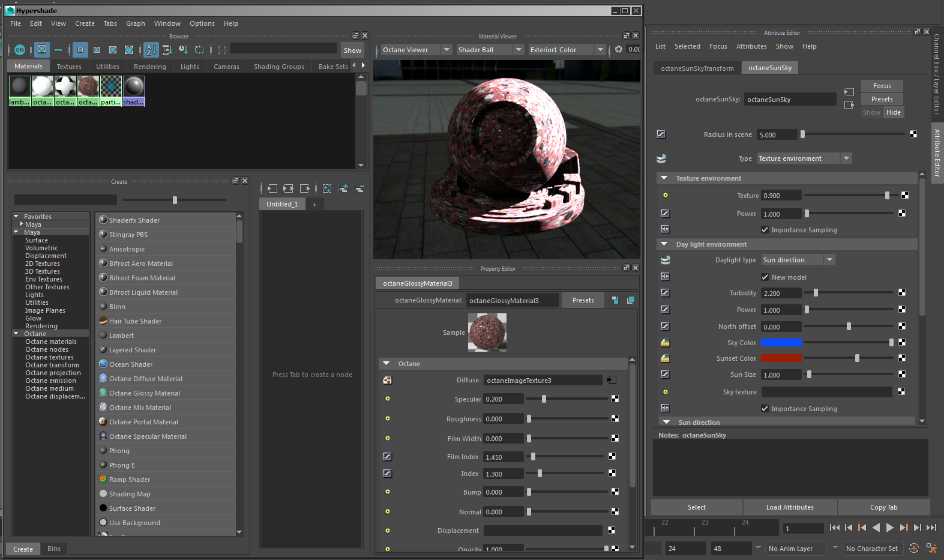Image resolution: width=944 pixels, height=560 pixels.
Task: Open the Graph menu in Hypershade
Action: point(135,23)
